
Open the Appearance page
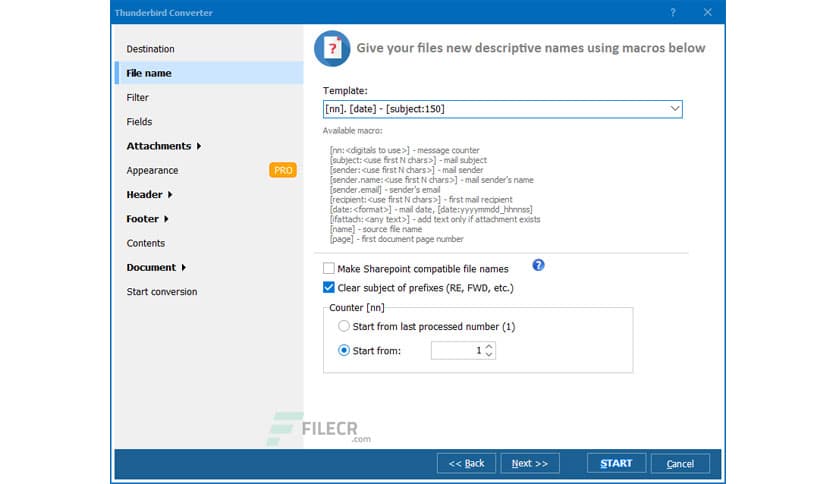pyautogui.click(x=152, y=171)
